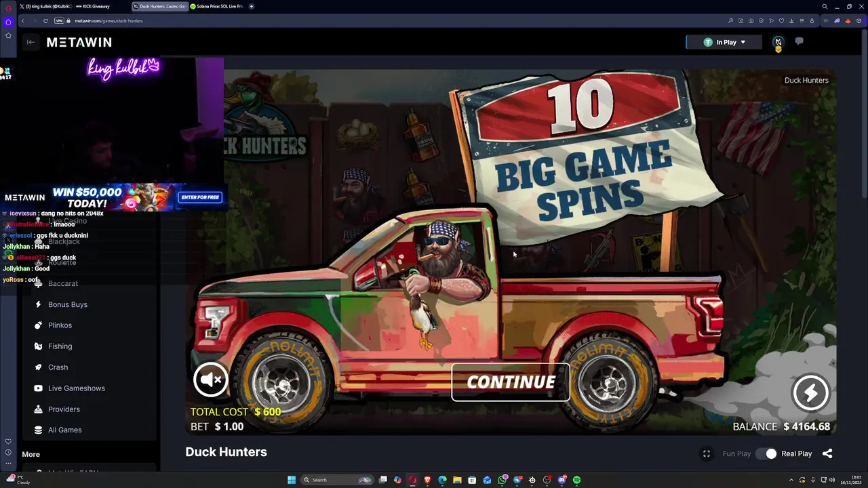The width and height of the screenshot is (868, 488).
Task: Click the lightning bolt turbo icon
Action: click(811, 392)
